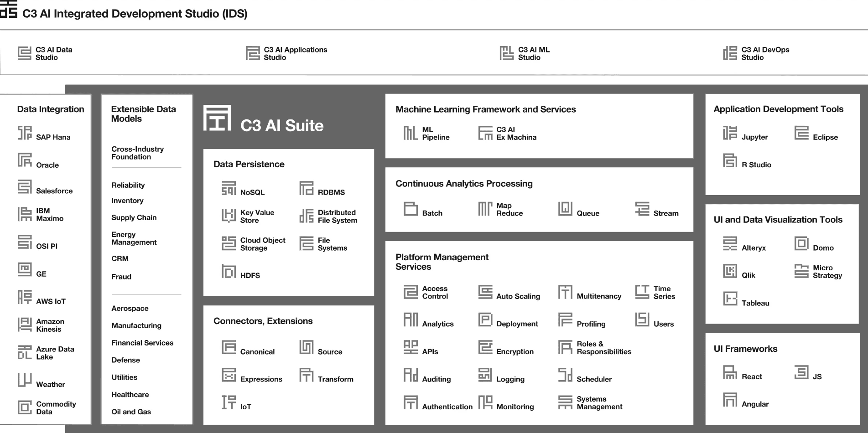
Task: Click the Batch processing icon
Action: [411, 209]
